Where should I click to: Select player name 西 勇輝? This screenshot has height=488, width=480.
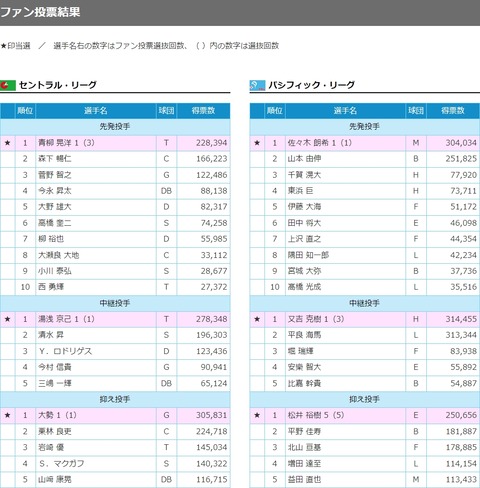pos(51,287)
